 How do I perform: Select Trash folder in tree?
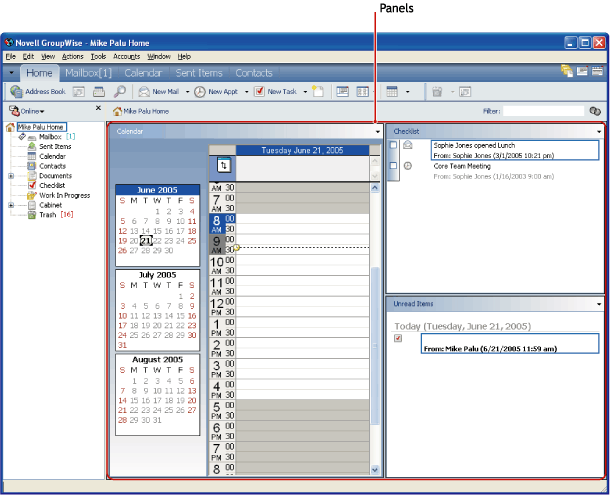tap(47, 215)
